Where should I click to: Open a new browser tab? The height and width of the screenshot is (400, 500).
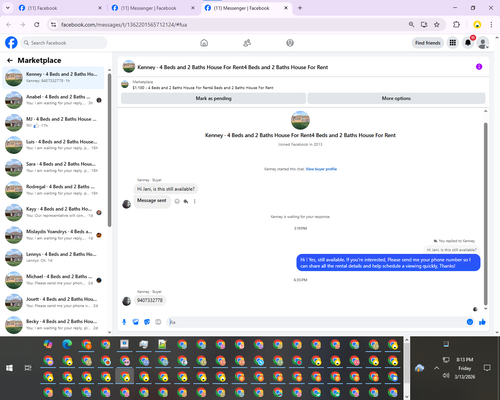[300, 8]
